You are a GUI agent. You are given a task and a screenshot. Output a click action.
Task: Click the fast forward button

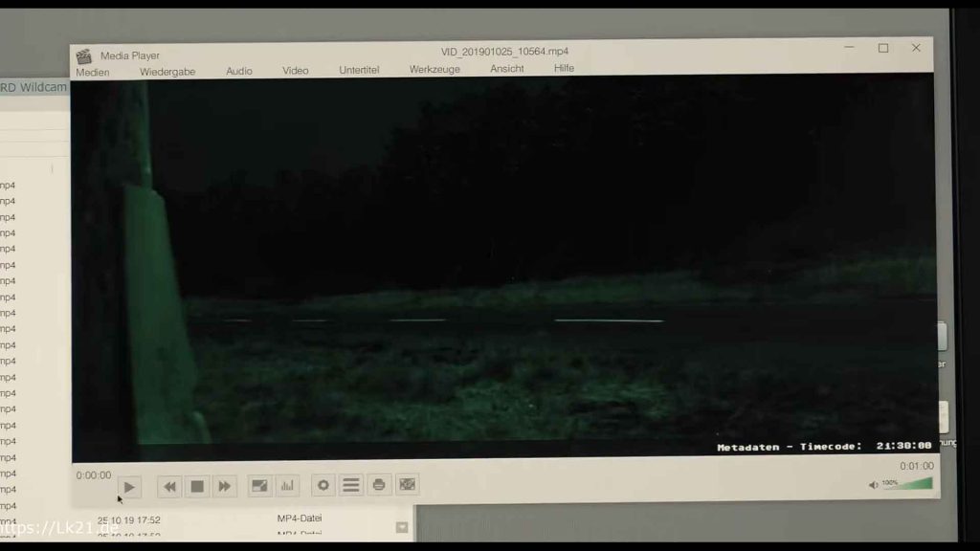[224, 486]
